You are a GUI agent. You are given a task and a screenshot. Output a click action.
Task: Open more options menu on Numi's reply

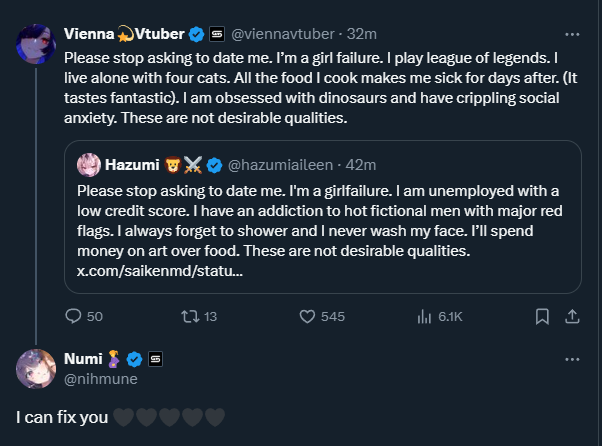(x=573, y=358)
